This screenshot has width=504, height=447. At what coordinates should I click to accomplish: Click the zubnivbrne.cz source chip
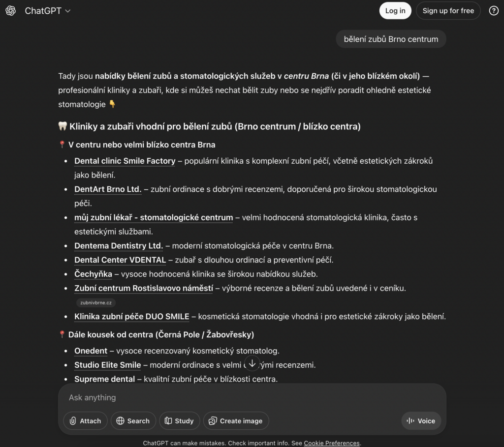[x=96, y=303]
